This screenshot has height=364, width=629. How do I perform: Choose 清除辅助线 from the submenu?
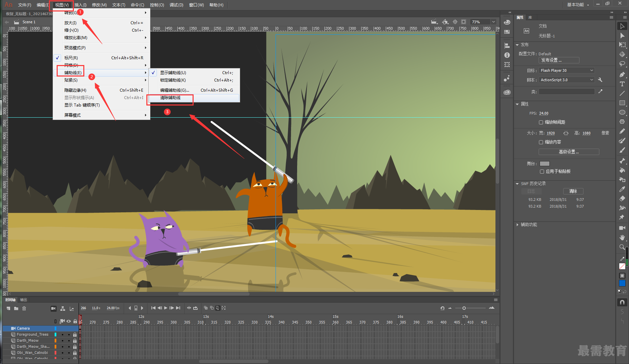195,98
